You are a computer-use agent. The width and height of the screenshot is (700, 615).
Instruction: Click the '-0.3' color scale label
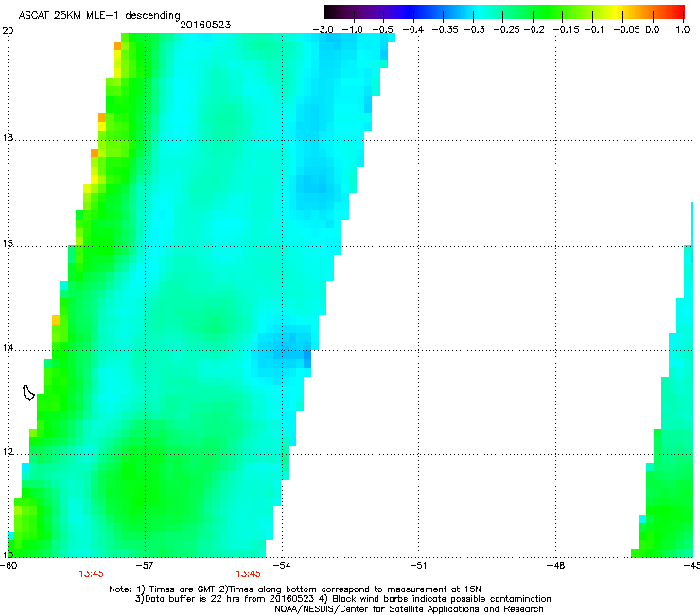click(x=474, y=30)
